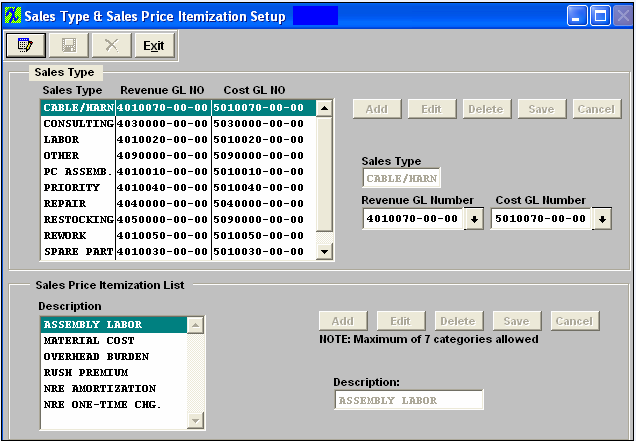
Task: Select the SPARE PART sales type row
Action: pos(178,252)
